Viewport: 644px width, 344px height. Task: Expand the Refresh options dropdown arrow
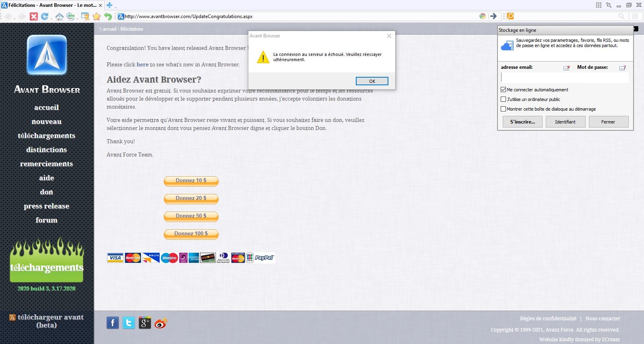(51, 19)
